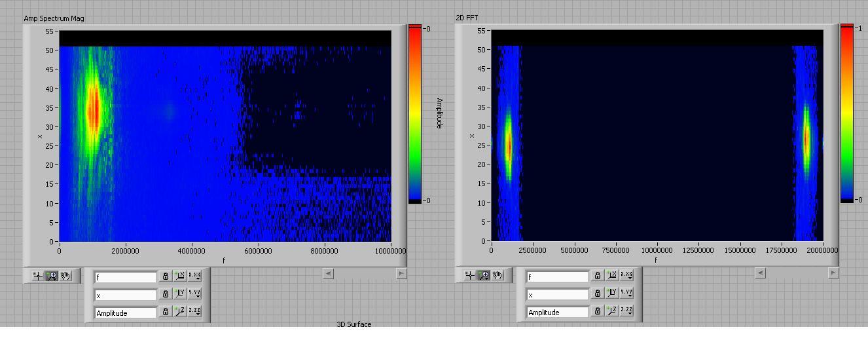This screenshot has height=344, width=868.
Task: Click scroll left arrow below Amp Spectrum Mag graph
Action: click(x=329, y=273)
